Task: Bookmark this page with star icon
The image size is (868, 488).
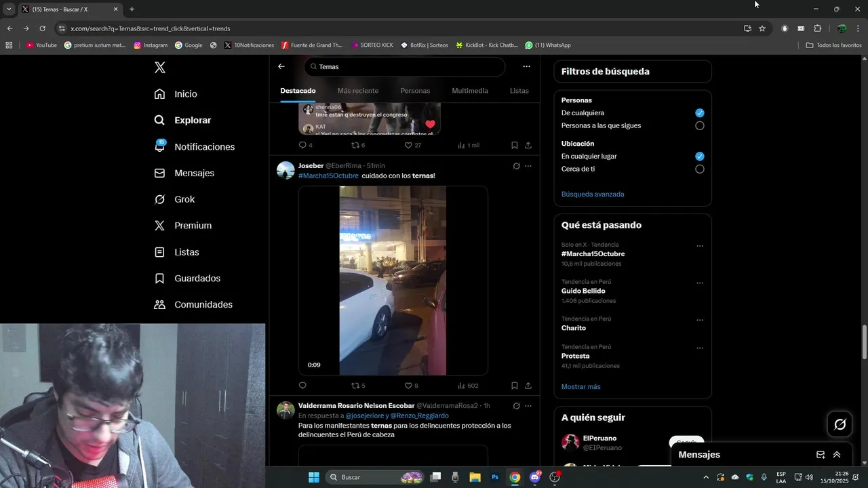Action: tap(762, 28)
